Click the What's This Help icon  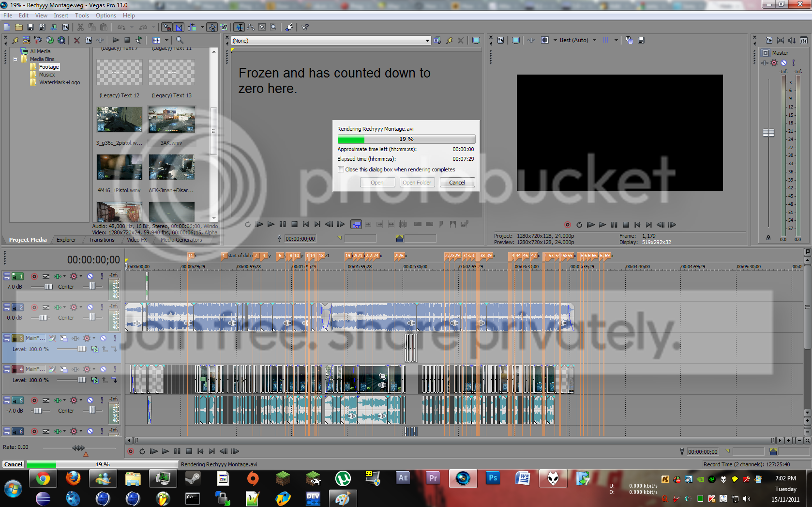tap(305, 27)
